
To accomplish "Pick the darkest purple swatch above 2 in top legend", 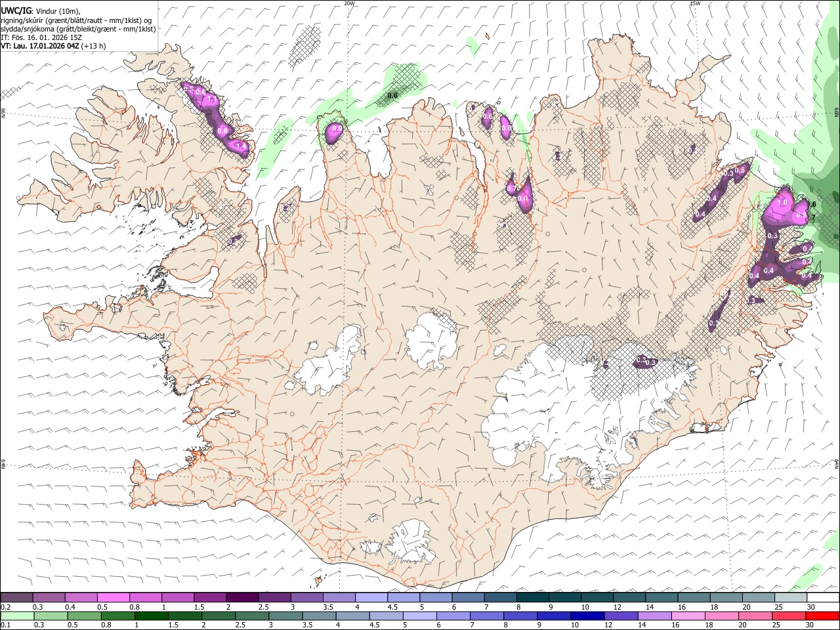I will (242, 598).
